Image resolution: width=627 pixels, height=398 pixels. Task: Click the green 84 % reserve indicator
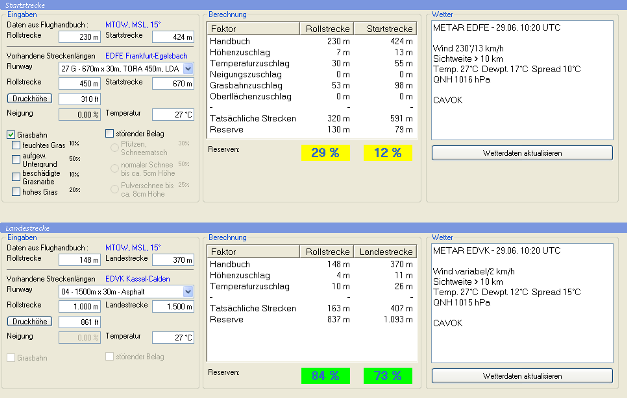(325, 376)
